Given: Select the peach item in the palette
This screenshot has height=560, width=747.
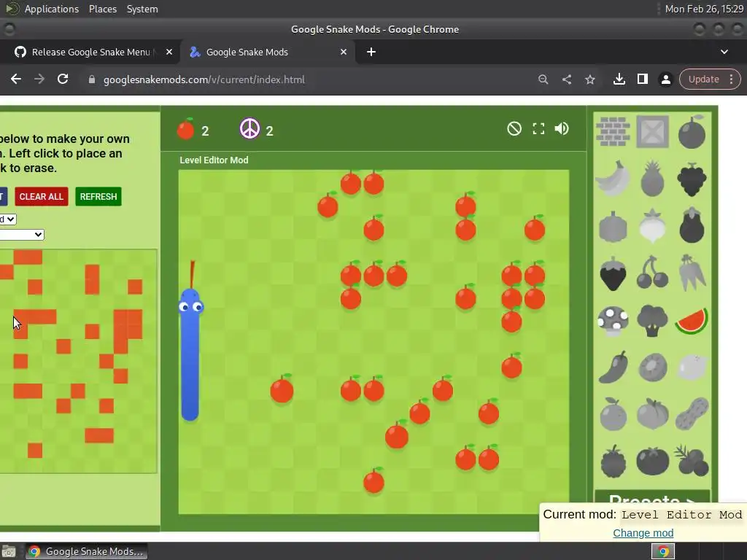Looking at the screenshot, I should click(x=652, y=414).
